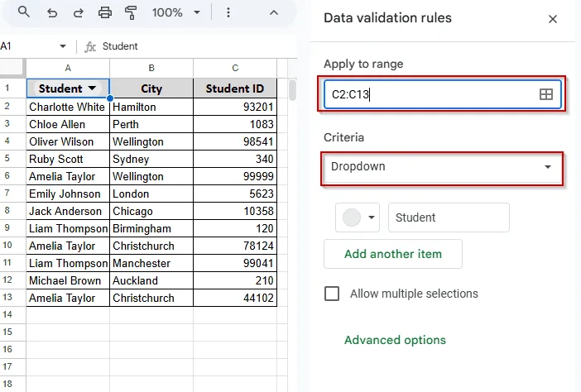Select cell Hamilton

pyautogui.click(x=151, y=107)
